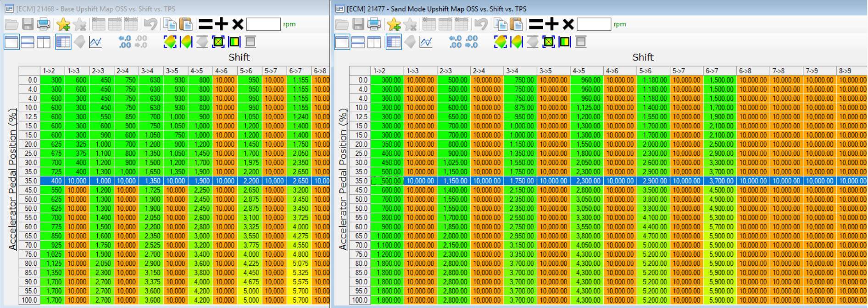Select the 8->9 column header in Sand Mode

click(x=851, y=71)
